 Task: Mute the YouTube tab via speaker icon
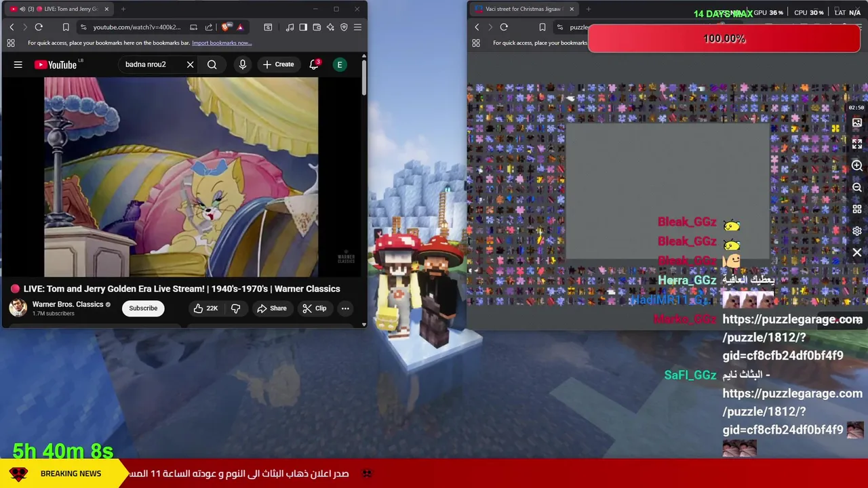tap(22, 9)
